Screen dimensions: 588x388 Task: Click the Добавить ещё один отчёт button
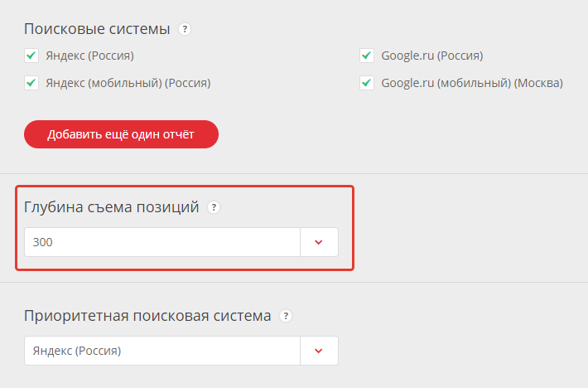(121, 134)
